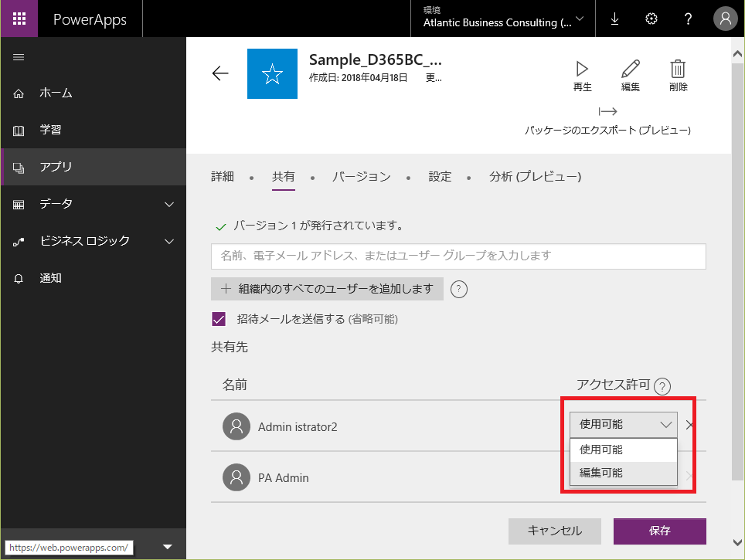The width and height of the screenshot is (745, 560).
Task: Switch to the 分析 (プレビュー) tab
Action: (535, 177)
